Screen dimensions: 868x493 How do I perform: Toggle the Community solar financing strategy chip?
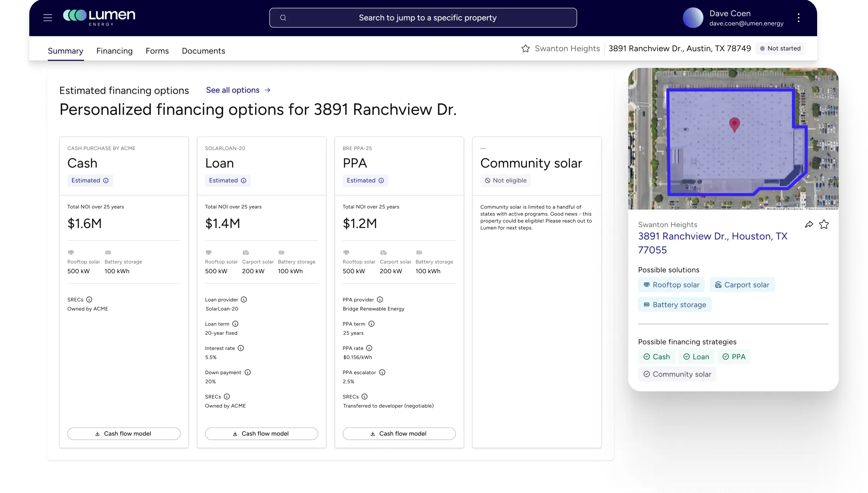tap(677, 374)
